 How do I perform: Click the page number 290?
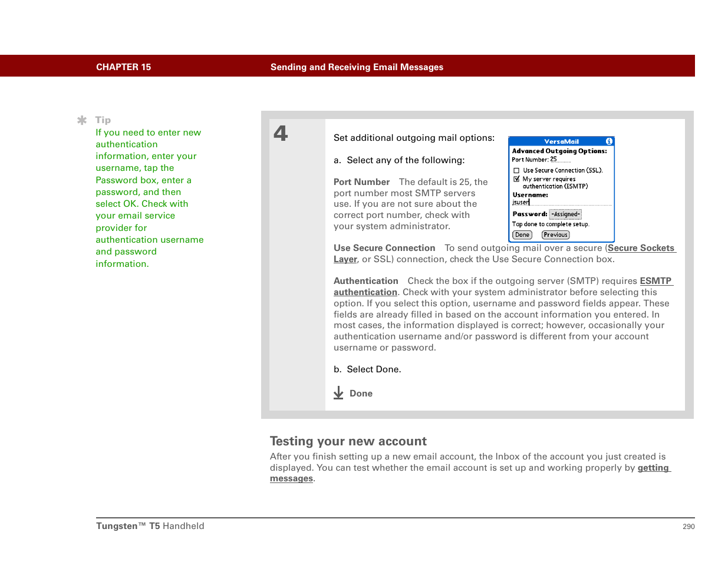[689, 527]
